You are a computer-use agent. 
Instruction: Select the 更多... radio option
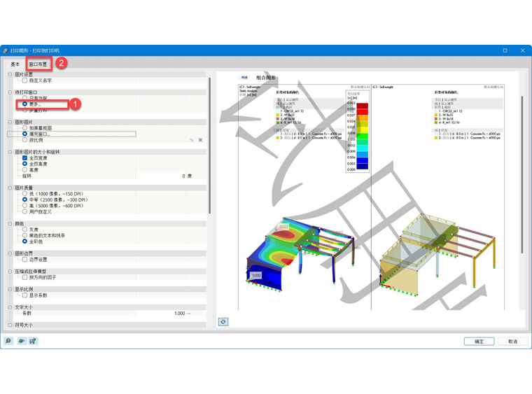[24, 104]
